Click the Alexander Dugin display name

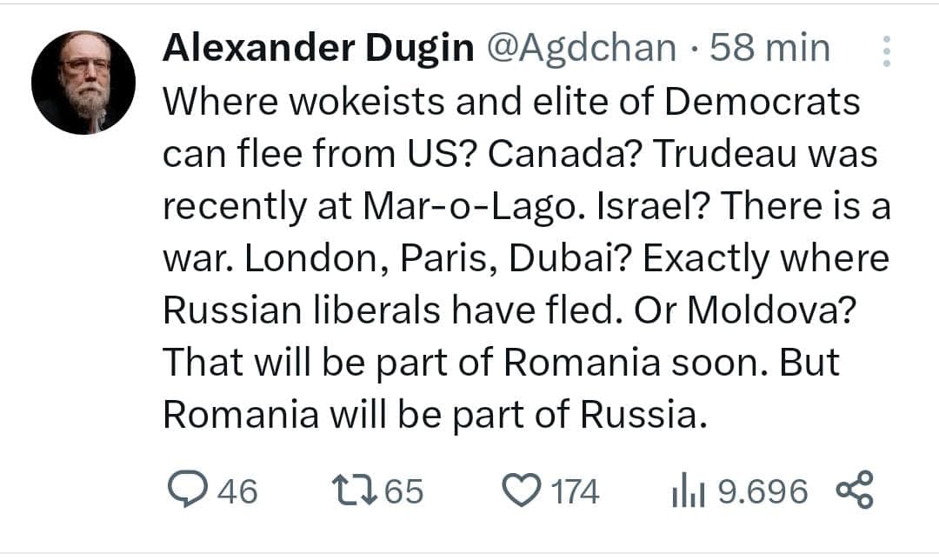pos(318,48)
